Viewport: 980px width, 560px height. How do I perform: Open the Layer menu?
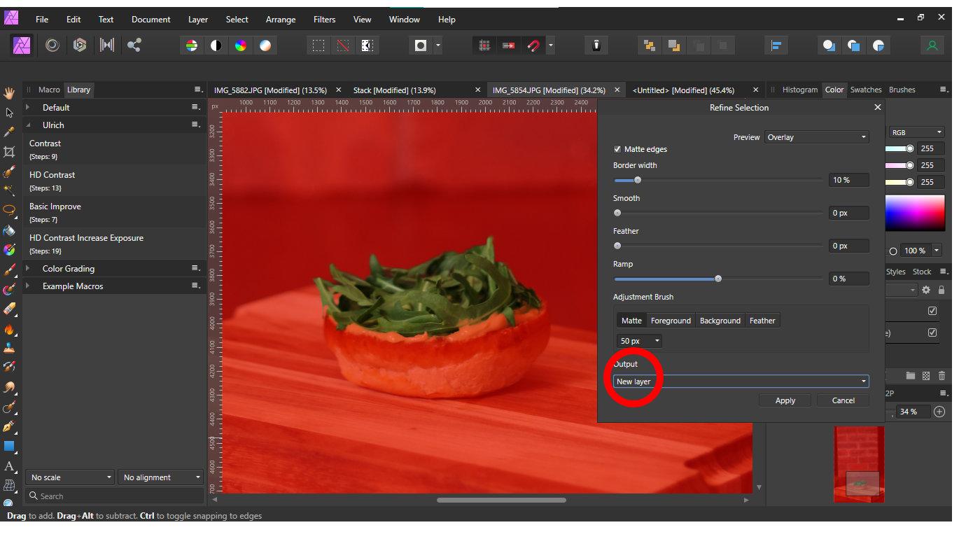click(198, 20)
